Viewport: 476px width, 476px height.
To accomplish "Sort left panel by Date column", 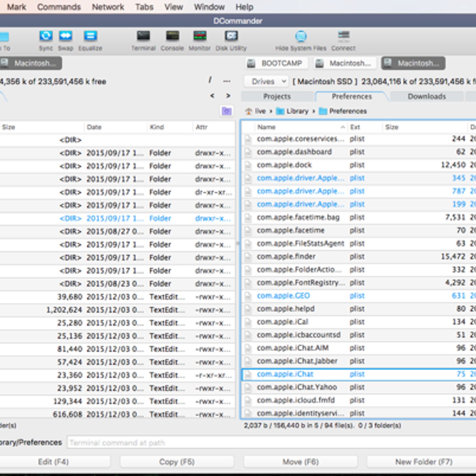I will [x=115, y=127].
